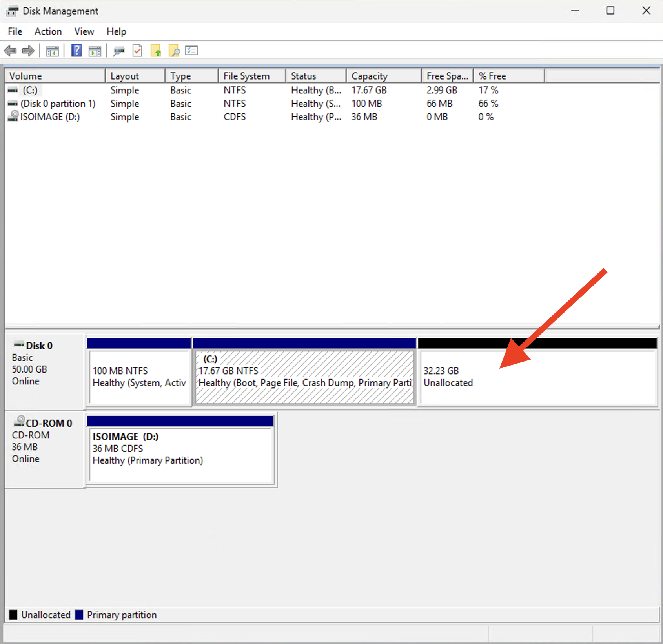Viewport: 663px width, 644px height.
Task: Click the folder with magnifier icon
Action: 174,51
